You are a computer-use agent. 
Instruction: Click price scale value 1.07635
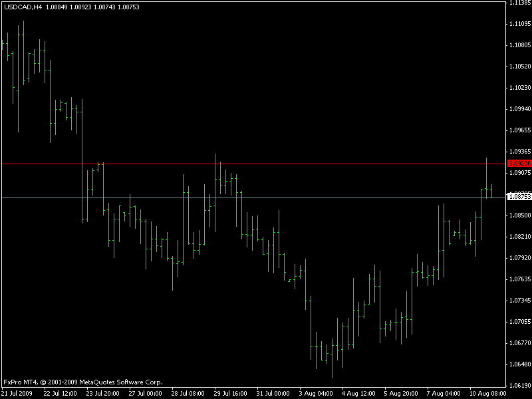[x=520, y=279]
